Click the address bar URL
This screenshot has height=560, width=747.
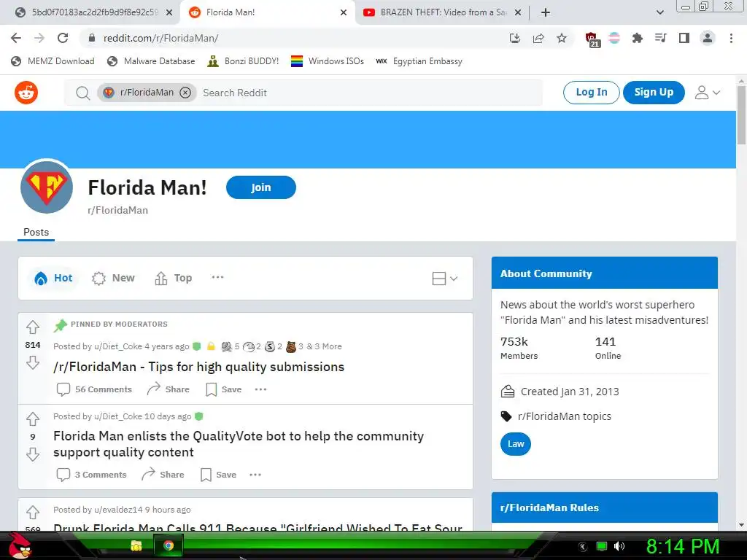coord(160,38)
